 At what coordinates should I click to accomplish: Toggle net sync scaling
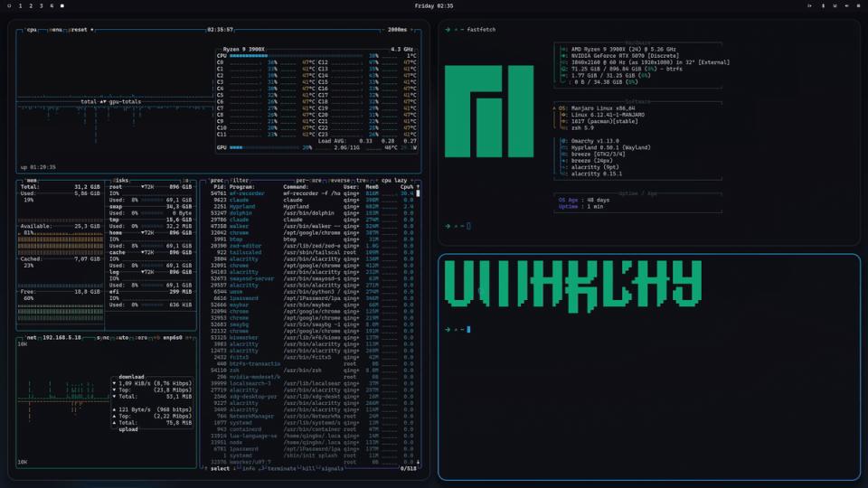[x=103, y=337]
